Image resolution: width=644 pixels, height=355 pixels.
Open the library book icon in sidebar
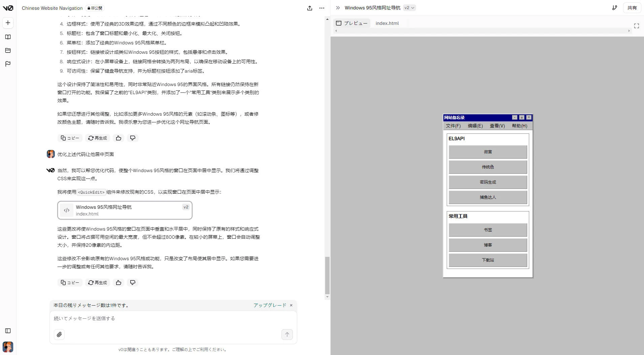(8, 37)
